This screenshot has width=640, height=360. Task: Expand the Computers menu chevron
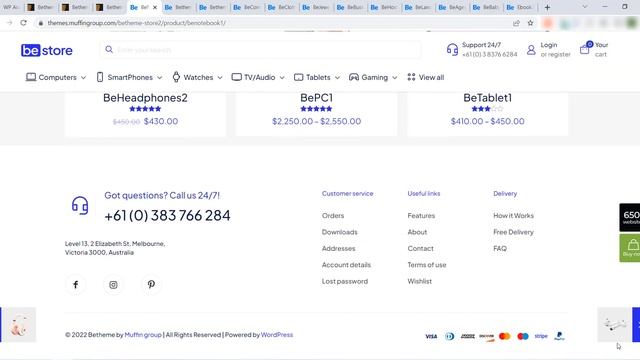[83, 78]
